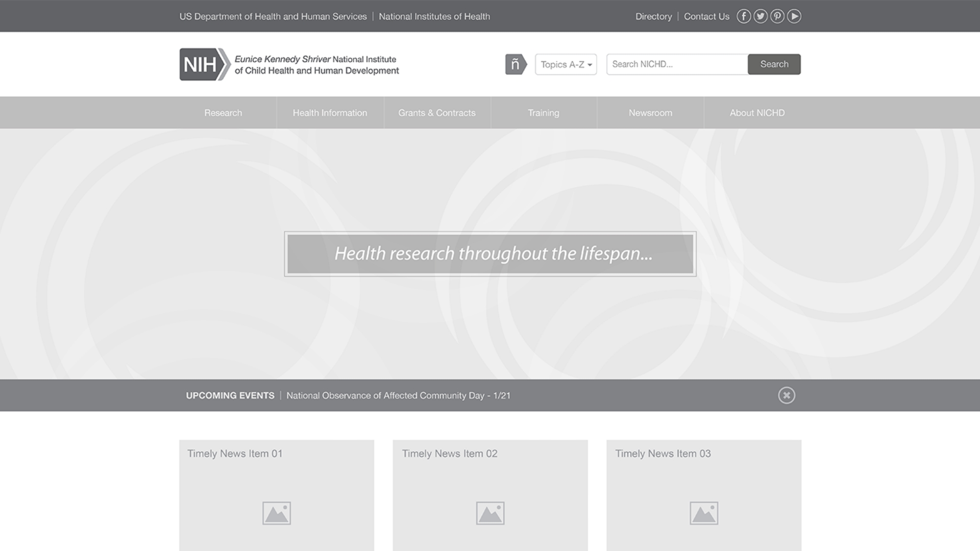This screenshot has width=980, height=551.
Task: Open the Health Information menu
Action: [330, 113]
